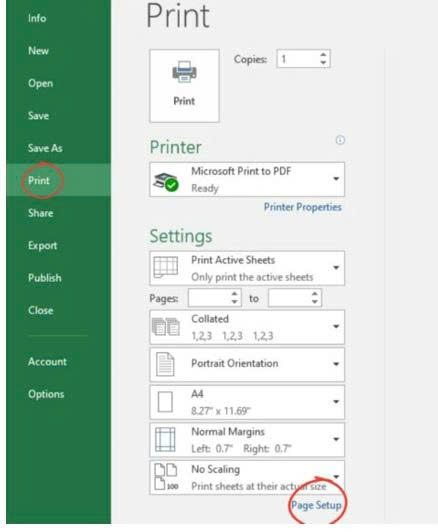Expand the Normal Margins dropdown arrow
Viewport: 438px width, 532px height.
click(x=336, y=439)
